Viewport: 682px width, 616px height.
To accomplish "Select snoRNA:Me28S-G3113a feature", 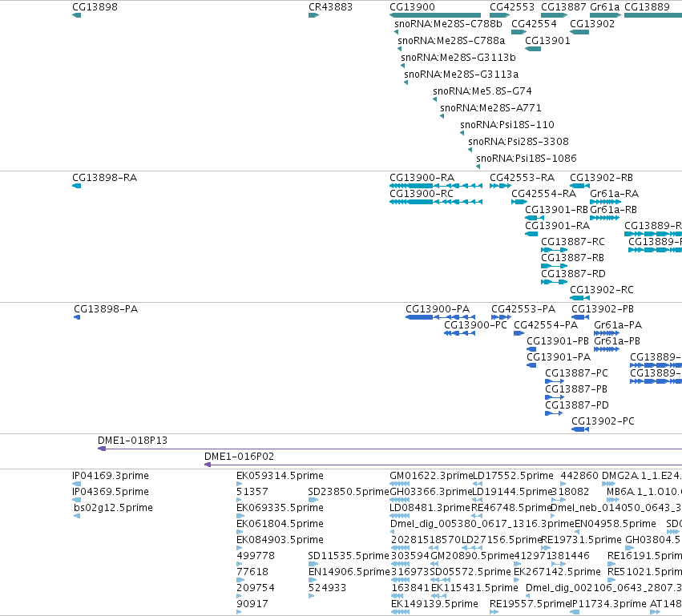I will pyautogui.click(x=406, y=83).
